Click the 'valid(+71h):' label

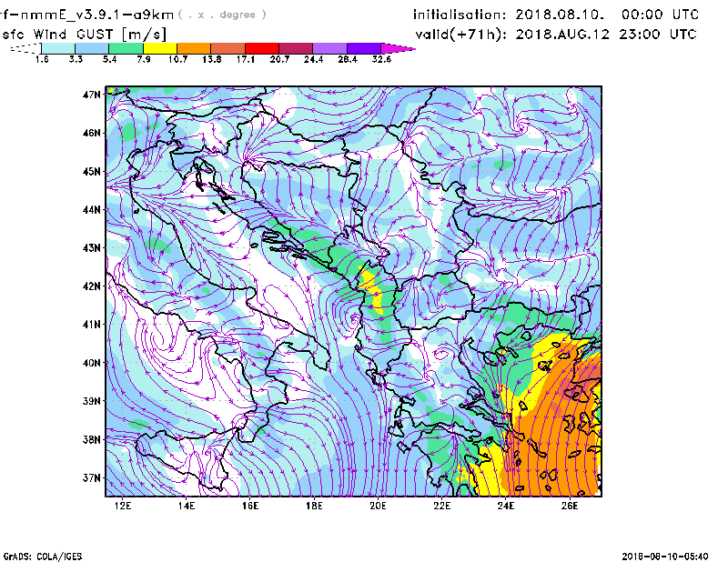460,35
